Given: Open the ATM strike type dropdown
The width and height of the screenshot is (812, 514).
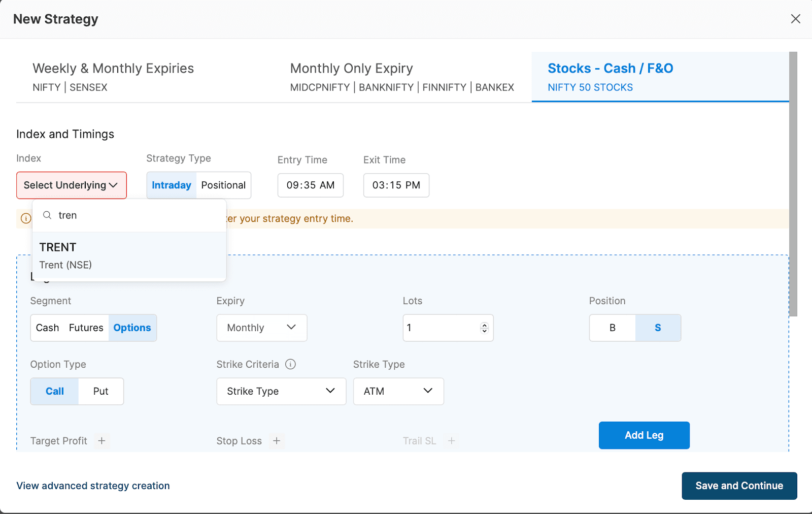Looking at the screenshot, I should click(398, 391).
